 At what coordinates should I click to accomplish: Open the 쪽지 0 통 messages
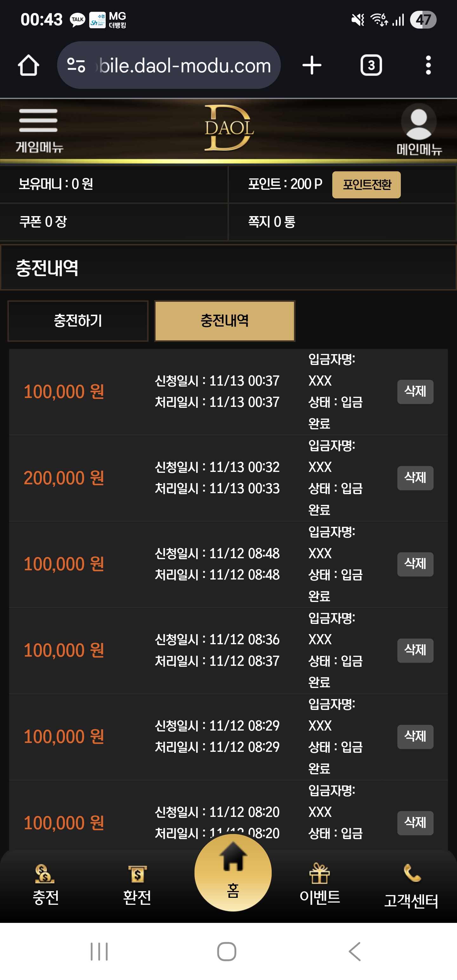tap(272, 222)
